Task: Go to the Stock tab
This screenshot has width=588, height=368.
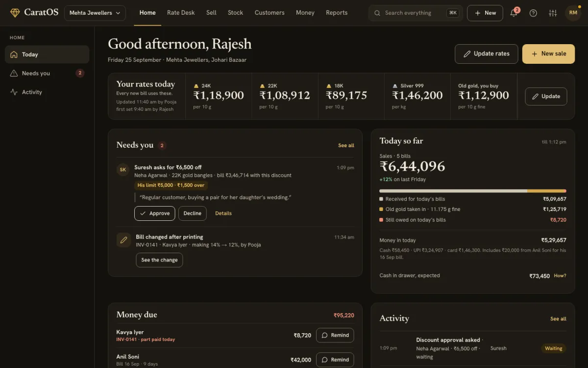Action: [235, 13]
